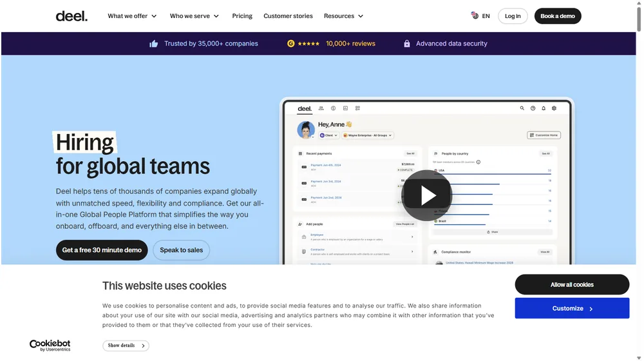This screenshot has width=644, height=361.
Task: Click the People icon in dashboard preview
Action: point(321,108)
